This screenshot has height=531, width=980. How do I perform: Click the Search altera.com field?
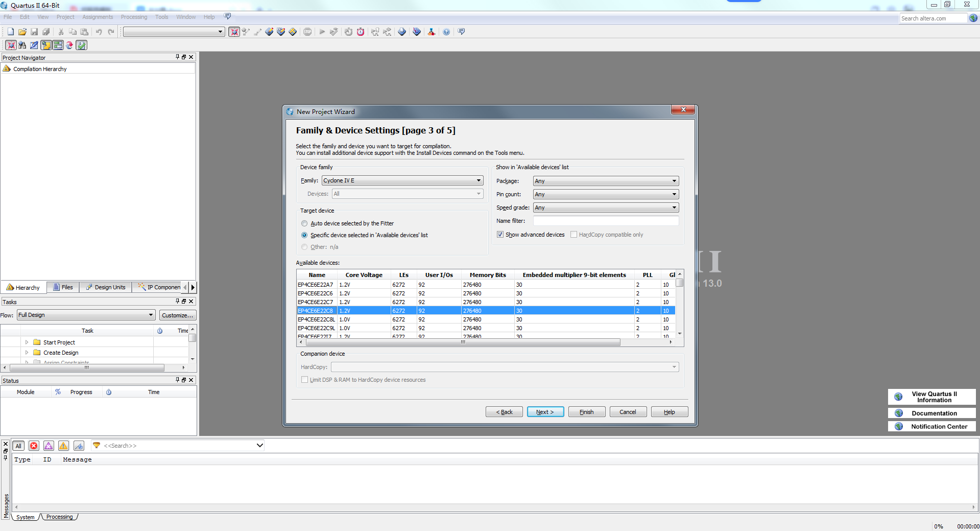coord(933,18)
